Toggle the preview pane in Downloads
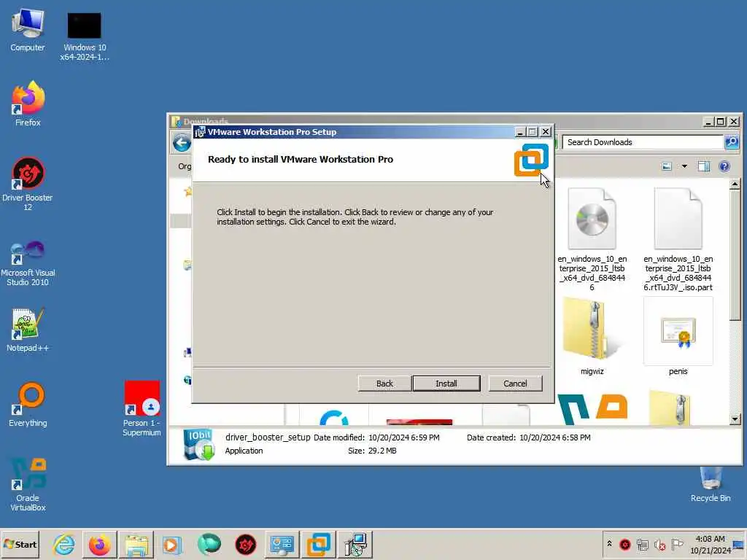 click(704, 166)
